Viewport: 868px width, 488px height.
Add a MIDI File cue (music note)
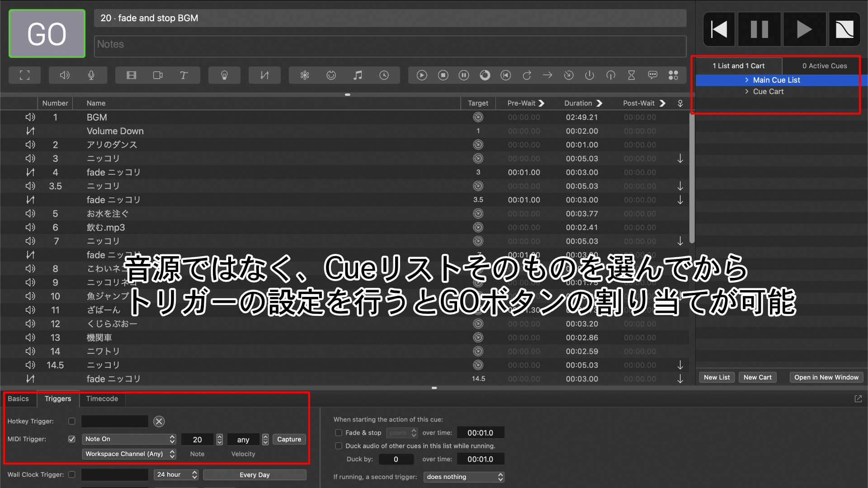point(358,75)
